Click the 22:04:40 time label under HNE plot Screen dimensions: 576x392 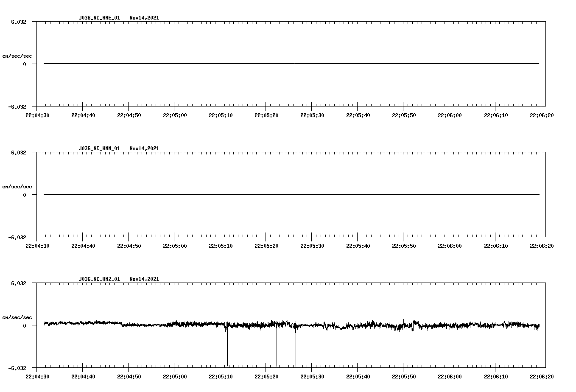(83, 115)
